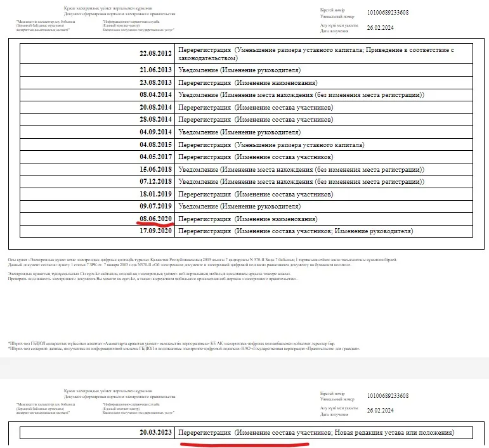Click the 18.01.2019 date cell

[x=156, y=194]
